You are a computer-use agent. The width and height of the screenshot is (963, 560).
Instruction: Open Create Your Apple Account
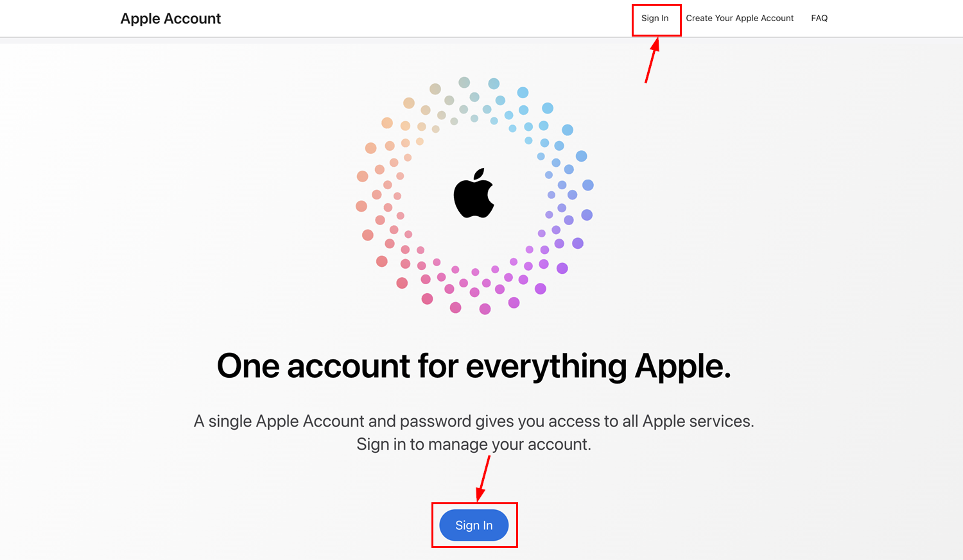coord(740,18)
